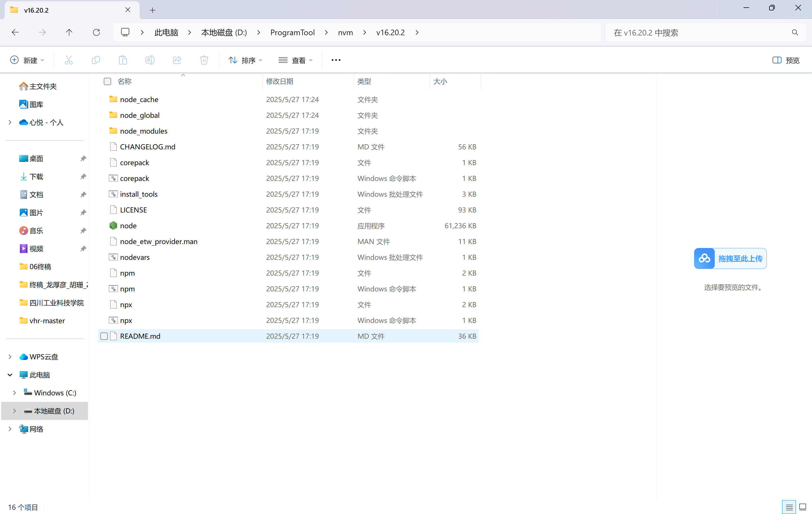Collapse the 此电脑 tree node
The width and height of the screenshot is (812, 514).
coord(10,375)
